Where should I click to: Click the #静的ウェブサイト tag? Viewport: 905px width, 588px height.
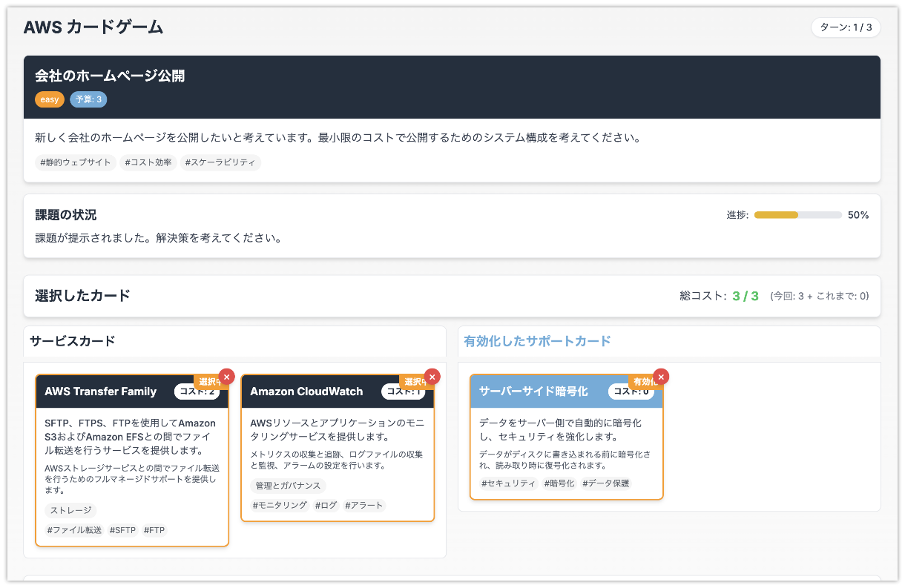click(x=76, y=162)
